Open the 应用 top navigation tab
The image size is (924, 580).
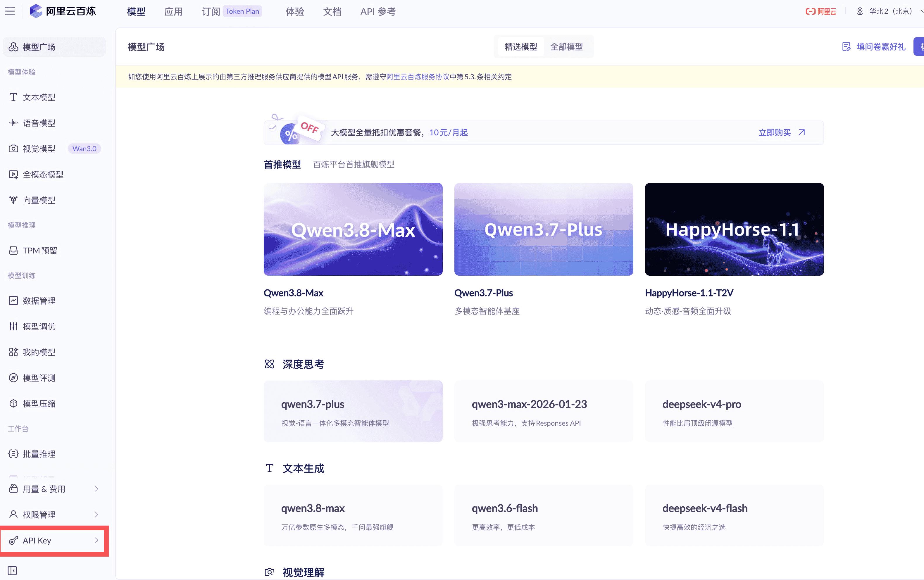[173, 11]
